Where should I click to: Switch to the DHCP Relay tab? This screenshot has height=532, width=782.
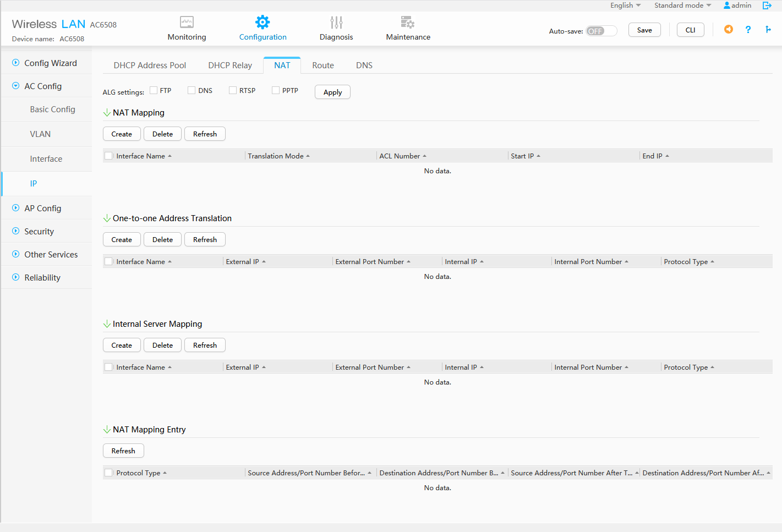(x=230, y=65)
